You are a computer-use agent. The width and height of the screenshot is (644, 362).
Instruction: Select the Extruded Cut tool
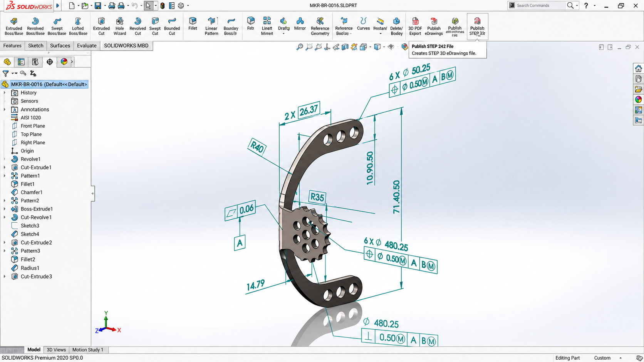[101, 26]
